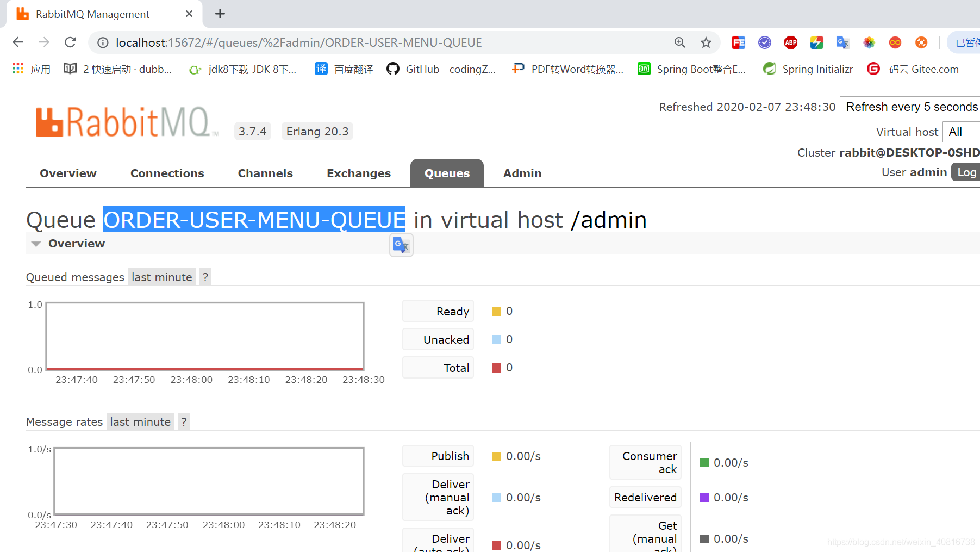The height and width of the screenshot is (552, 980).
Task: Switch to the Channels tab
Action: (265, 173)
